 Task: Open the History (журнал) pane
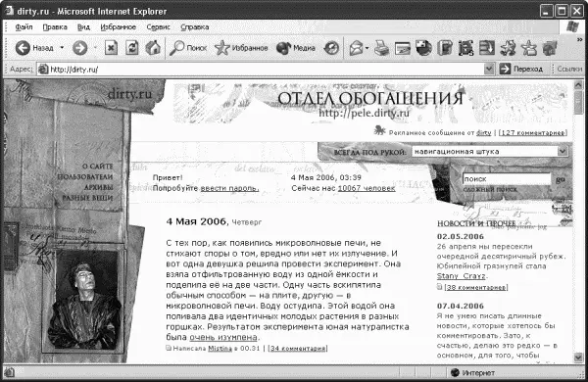pyautogui.click(x=331, y=48)
